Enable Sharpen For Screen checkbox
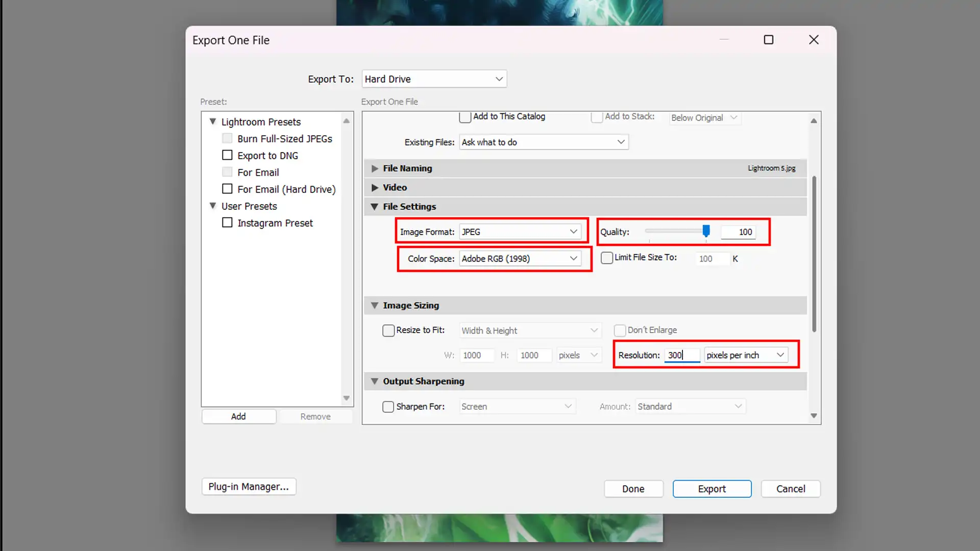This screenshot has height=551, width=980. pos(388,406)
